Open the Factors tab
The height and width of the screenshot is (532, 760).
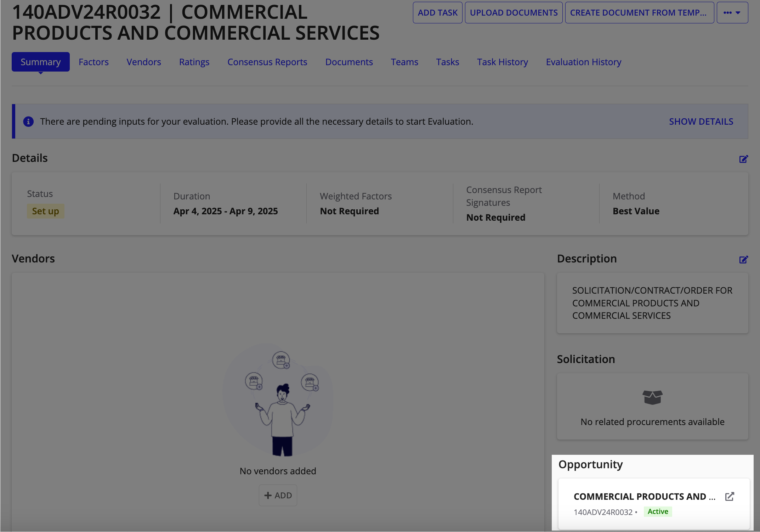pos(93,62)
